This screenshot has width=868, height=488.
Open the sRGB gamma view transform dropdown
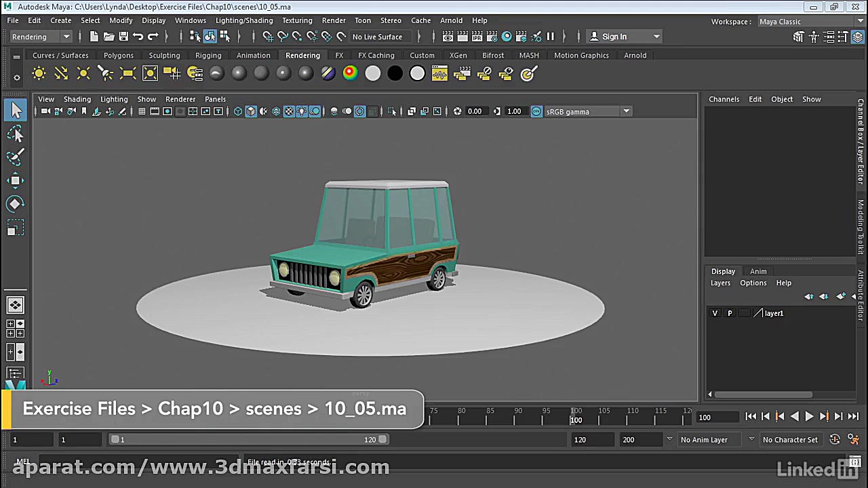626,112
